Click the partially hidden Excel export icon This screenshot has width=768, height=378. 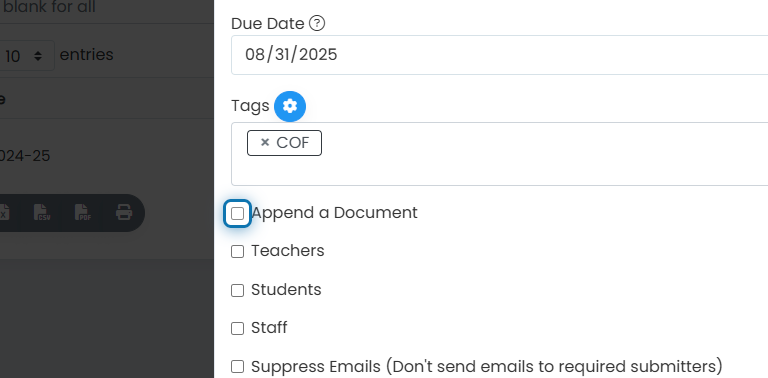pyautogui.click(x=4, y=213)
